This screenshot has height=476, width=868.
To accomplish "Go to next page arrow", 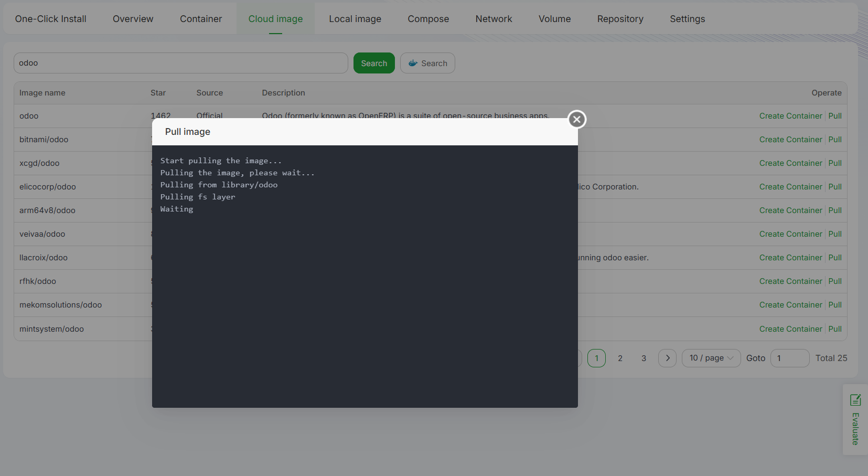I will click(667, 358).
